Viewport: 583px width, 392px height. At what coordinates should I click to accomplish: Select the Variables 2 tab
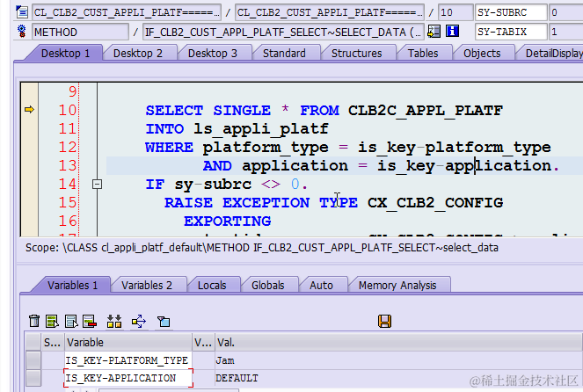tap(147, 285)
